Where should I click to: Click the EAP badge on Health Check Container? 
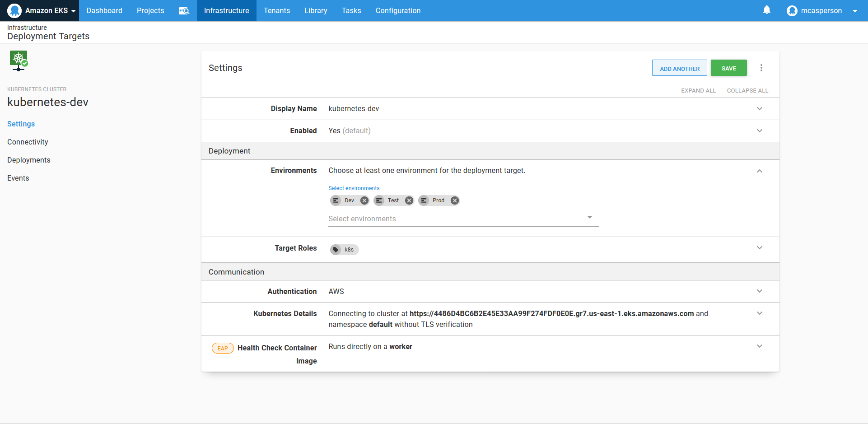click(x=222, y=348)
